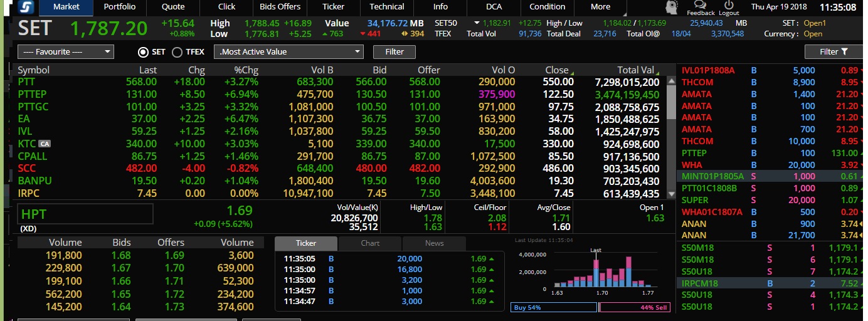
Task: Click the IVL01P1808A ticker entry
Action: [x=708, y=70]
